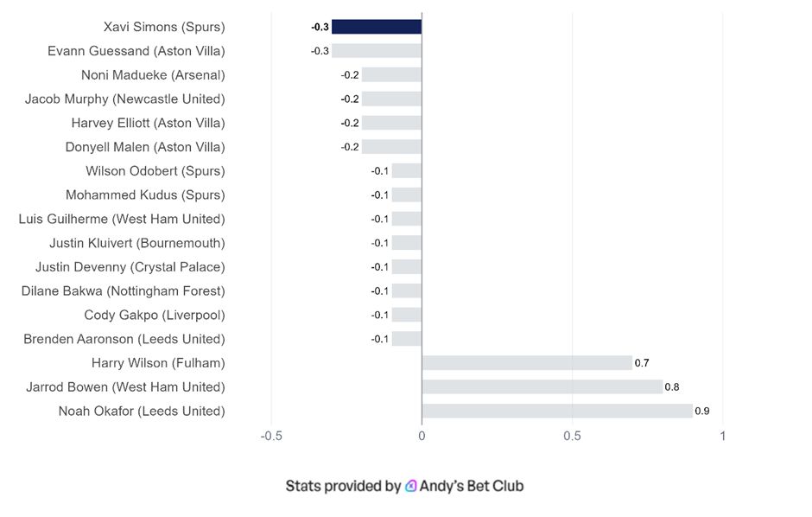Select Harry Wilson's 0.7 bar

(527, 363)
